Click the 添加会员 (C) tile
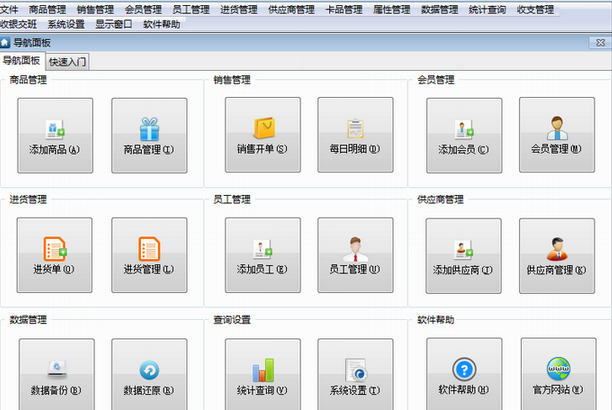This screenshot has height=410, width=612. [464, 135]
